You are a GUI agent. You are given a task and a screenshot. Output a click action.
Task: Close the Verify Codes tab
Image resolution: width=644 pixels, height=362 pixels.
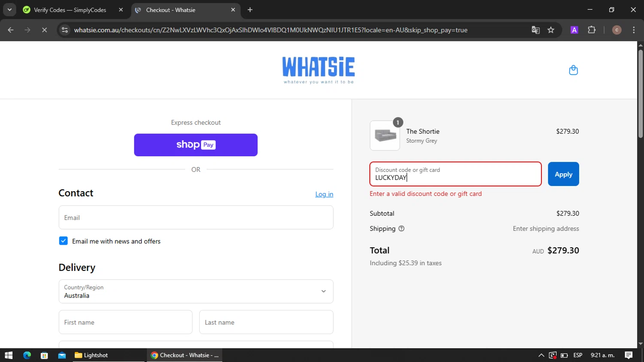[x=121, y=10]
